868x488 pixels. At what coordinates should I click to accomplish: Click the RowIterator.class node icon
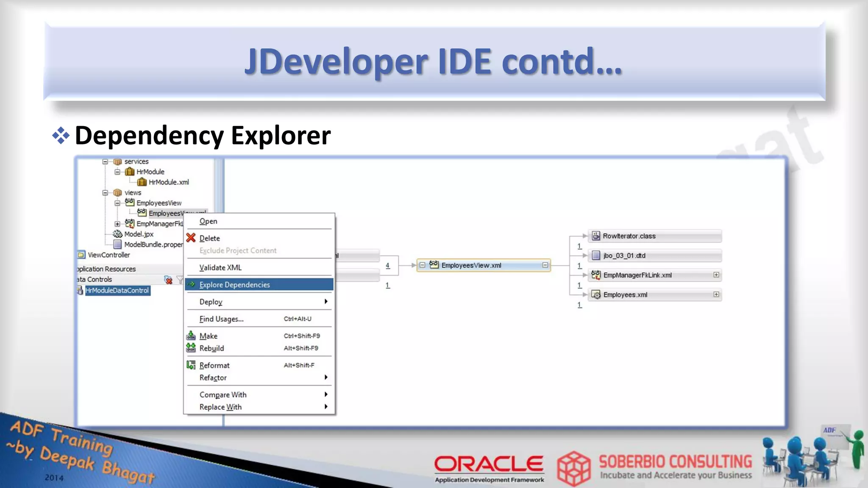(x=596, y=236)
